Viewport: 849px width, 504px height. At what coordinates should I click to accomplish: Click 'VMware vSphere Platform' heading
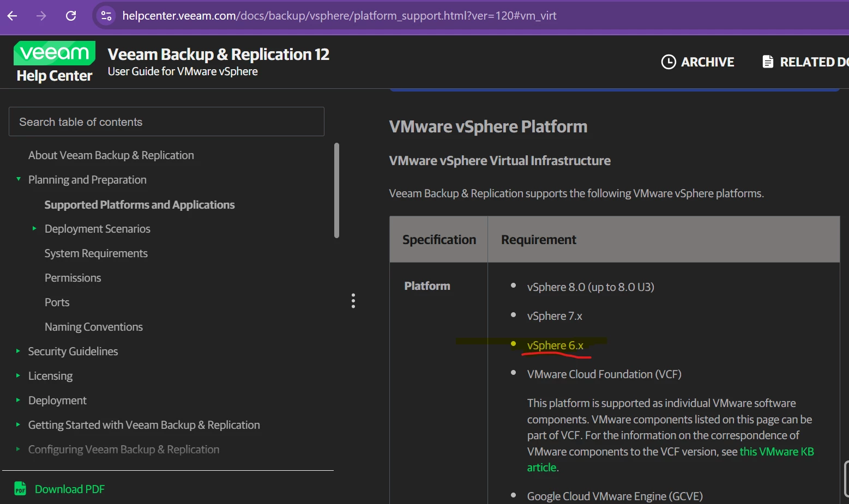click(488, 126)
